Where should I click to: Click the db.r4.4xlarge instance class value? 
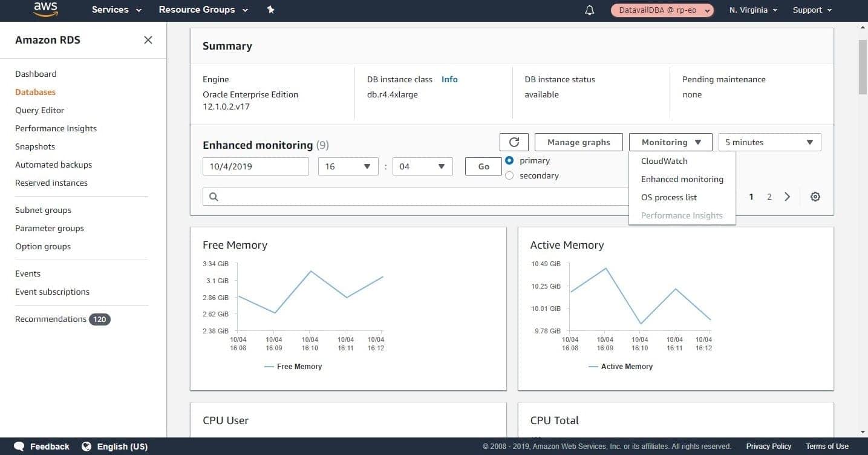[x=393, y=94]
